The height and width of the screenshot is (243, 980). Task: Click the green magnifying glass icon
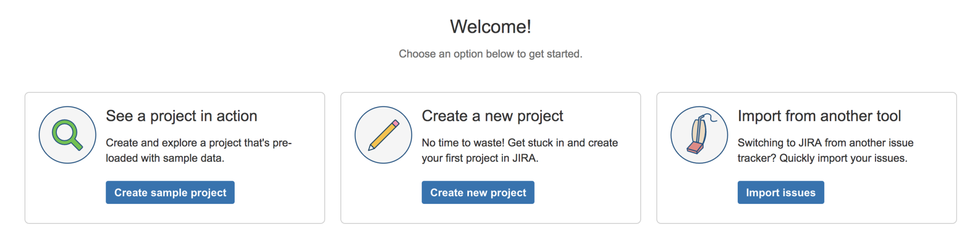pyautogui.click(x=67, y=135)
